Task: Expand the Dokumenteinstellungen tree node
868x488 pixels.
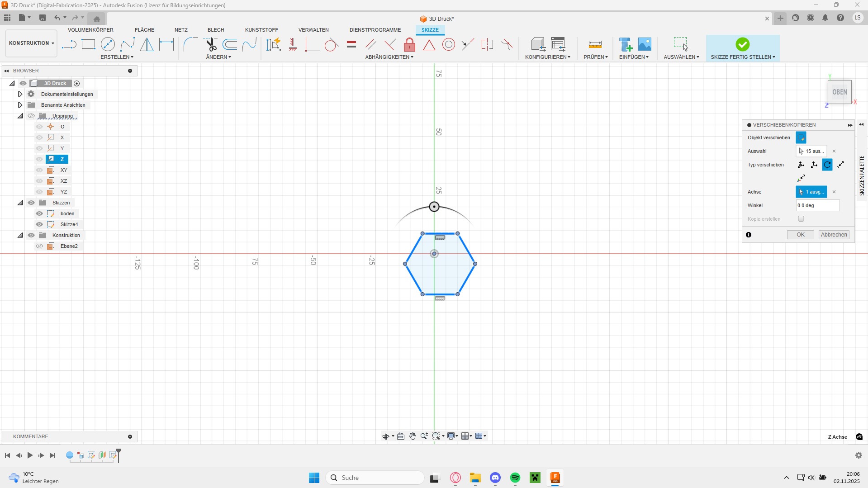Action: [x=20, y=94]
